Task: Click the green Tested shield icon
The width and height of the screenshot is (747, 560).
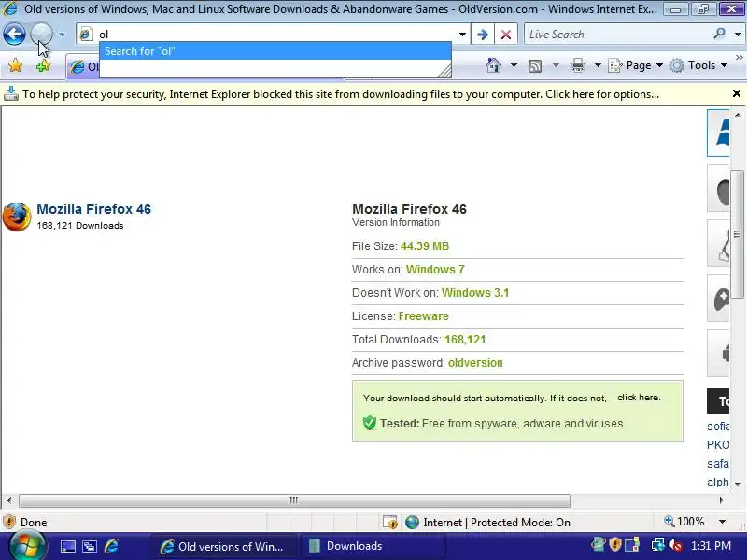Action: (369, 423)
